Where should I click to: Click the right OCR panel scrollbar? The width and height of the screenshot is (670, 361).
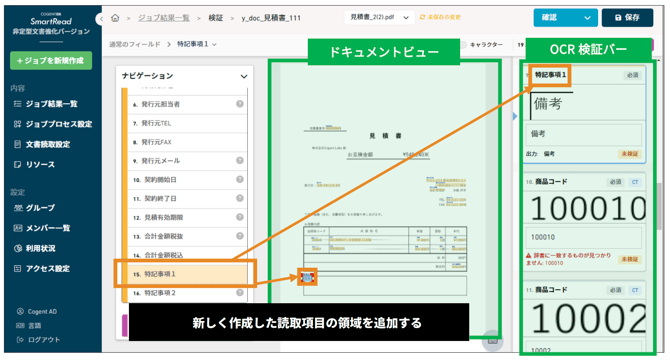(660, 206)
